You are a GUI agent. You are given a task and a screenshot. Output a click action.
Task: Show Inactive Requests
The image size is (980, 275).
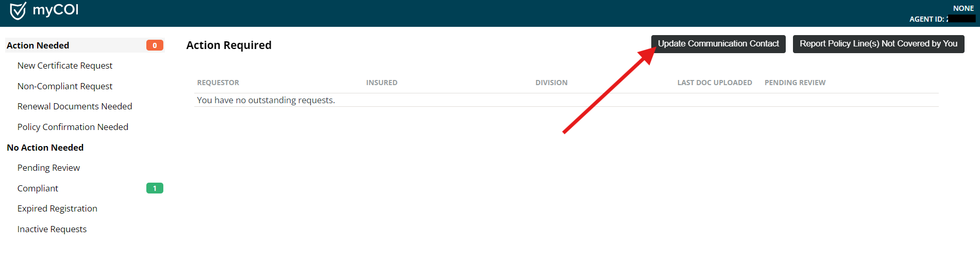(x=52, y=229)
